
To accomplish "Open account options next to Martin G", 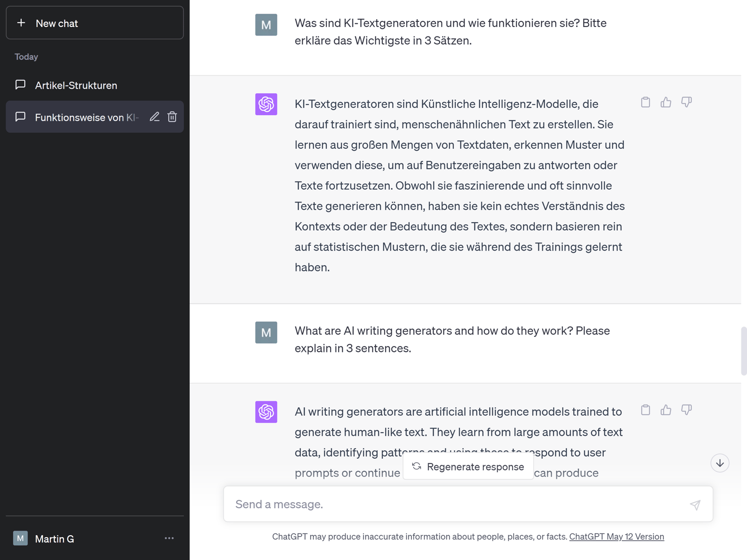I will tap(169, 538).
